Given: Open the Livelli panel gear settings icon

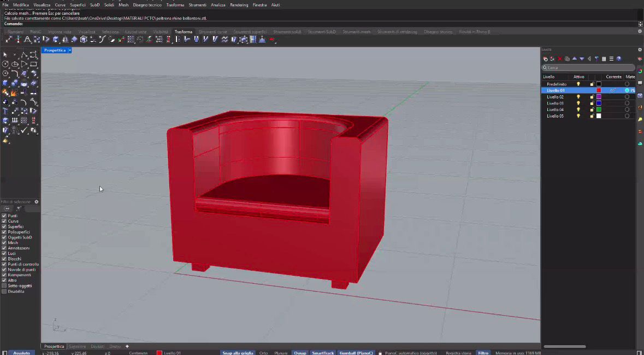Looking at the screenshot, I should pos(640,50).
